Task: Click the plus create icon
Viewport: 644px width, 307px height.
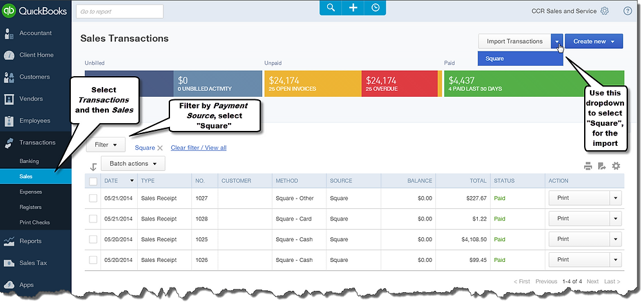Action: point(353,8)
